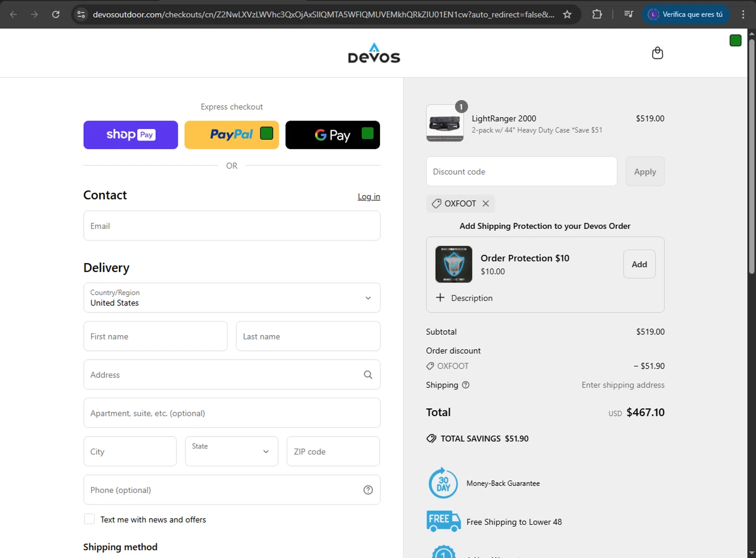Open shipping info help icon
Viewport: 756px width, 558px height.
[x=466, y=385]
